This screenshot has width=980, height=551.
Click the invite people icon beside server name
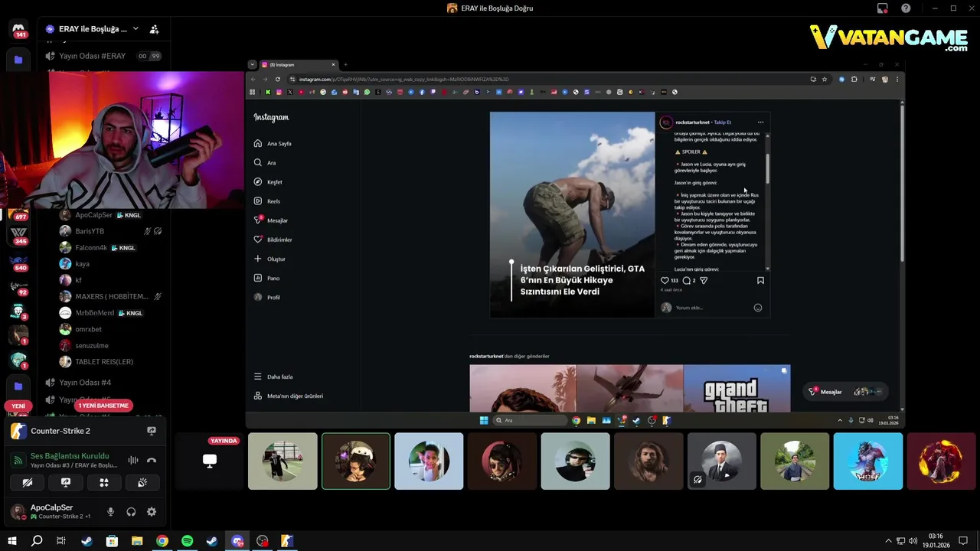click(x=154, y=29)
